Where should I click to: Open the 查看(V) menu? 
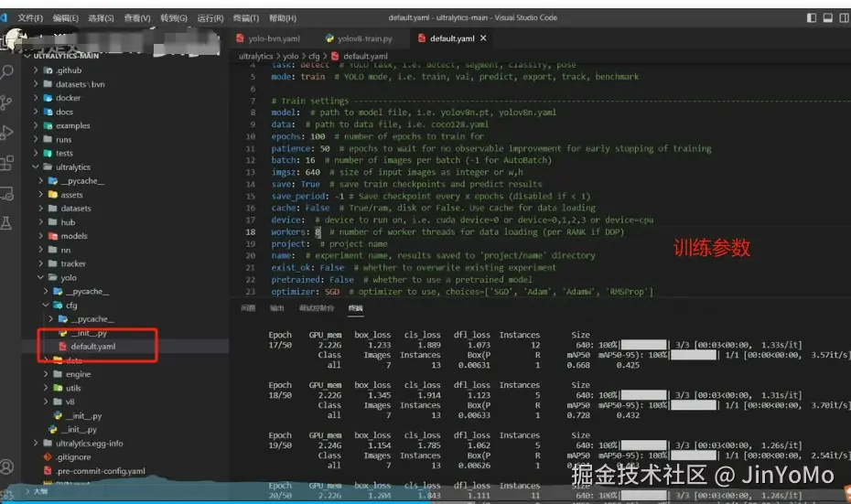tap(136, 18)
